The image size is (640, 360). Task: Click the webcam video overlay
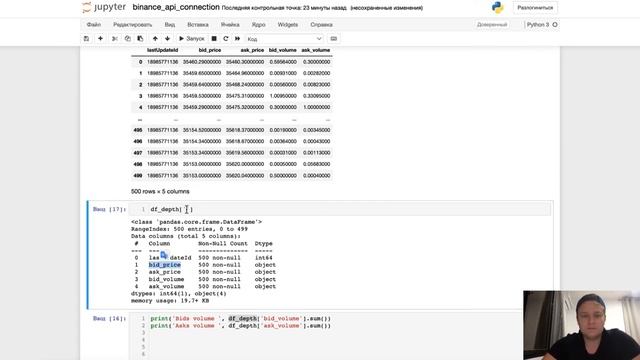[x=581, y=325]
